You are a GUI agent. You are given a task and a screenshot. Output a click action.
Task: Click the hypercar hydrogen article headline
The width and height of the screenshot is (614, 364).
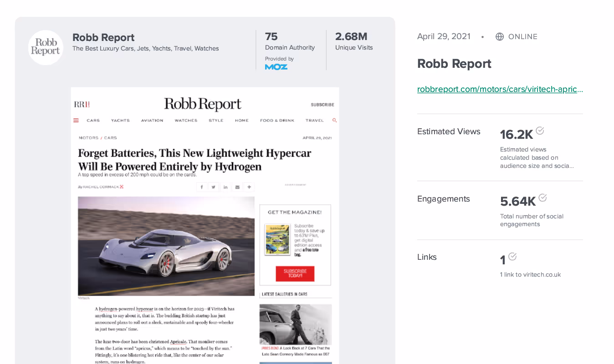[x=194, y=160]
